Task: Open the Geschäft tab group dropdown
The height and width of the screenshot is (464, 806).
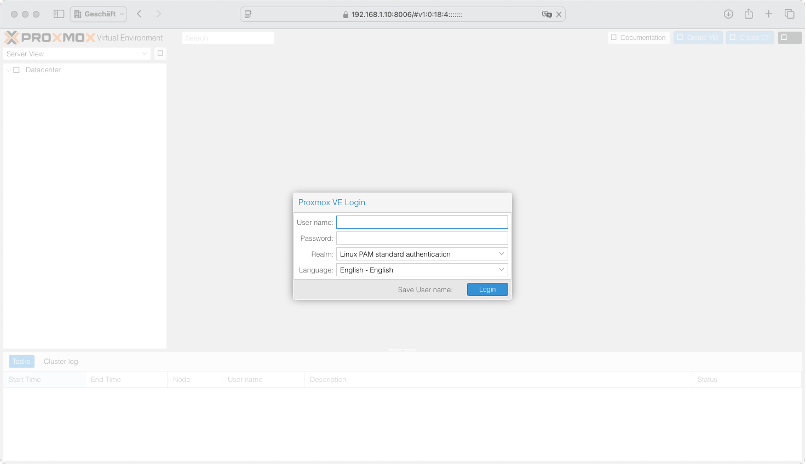Action: [x=98, y=14]
